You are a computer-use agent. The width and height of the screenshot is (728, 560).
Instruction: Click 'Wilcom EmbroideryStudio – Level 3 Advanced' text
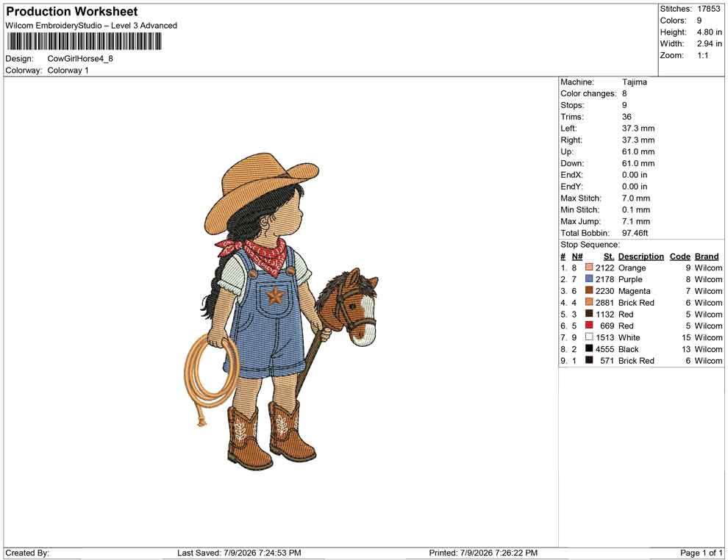91,26
